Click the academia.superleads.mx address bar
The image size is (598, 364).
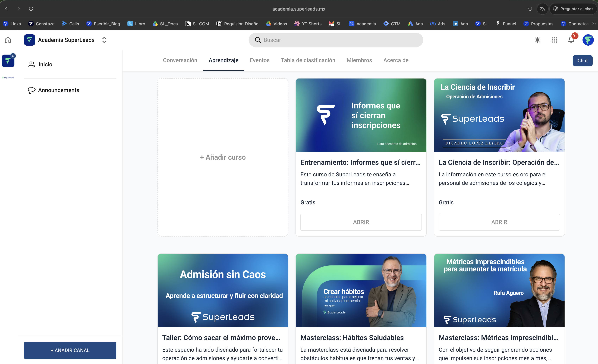pyautogui.click(x=299, y=9)
